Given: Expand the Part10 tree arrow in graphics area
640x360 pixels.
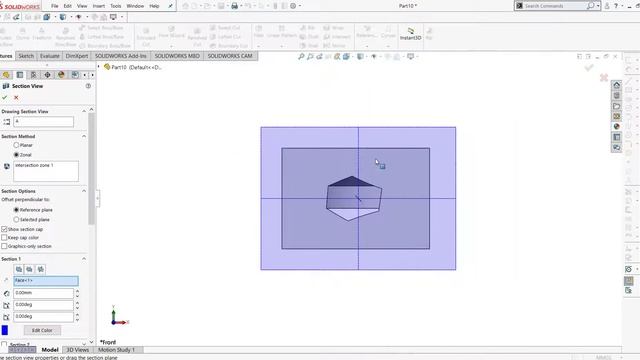Looking at the screenshot, I should tap(99, 67).
